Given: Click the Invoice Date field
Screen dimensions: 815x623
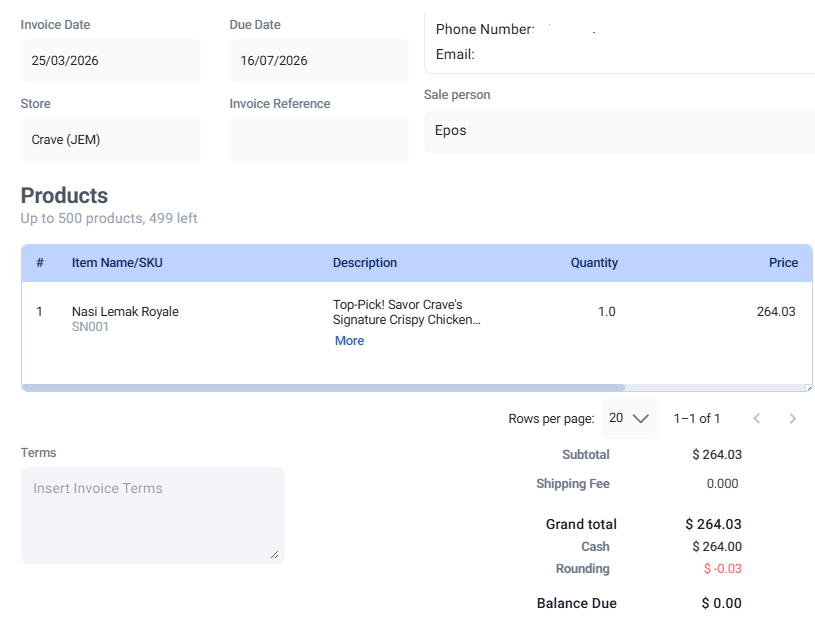Looking at the screenshot, I should [110, 61].
